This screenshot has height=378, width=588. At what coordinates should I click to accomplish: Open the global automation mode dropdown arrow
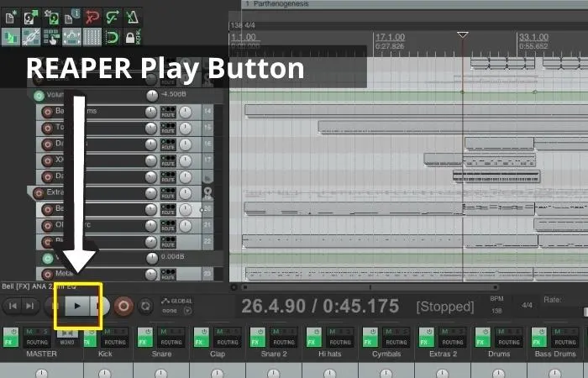(187, 311)
